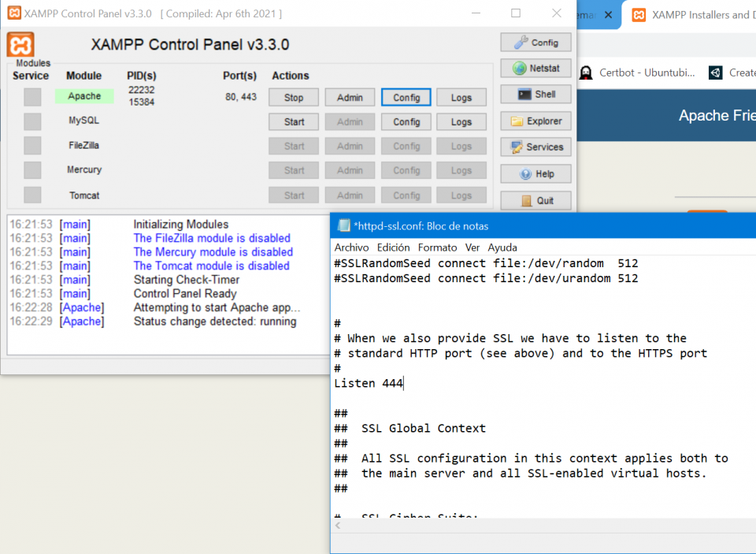Start the MySQL module
Image resolution: width=756 pixels, height=554 pixels.
point(293,121)
